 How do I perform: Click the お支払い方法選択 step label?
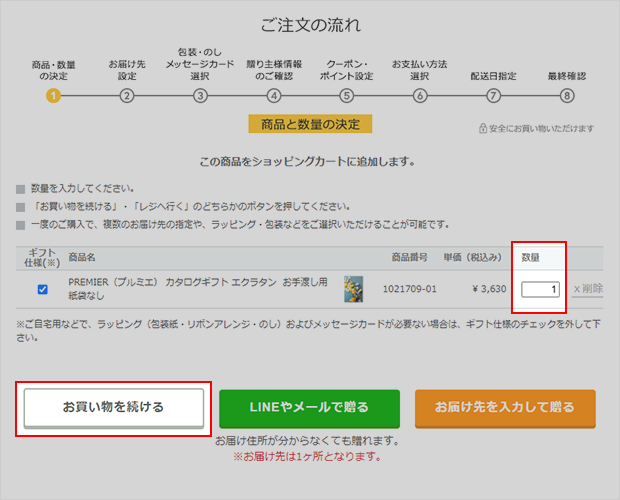tap(420, 70)
